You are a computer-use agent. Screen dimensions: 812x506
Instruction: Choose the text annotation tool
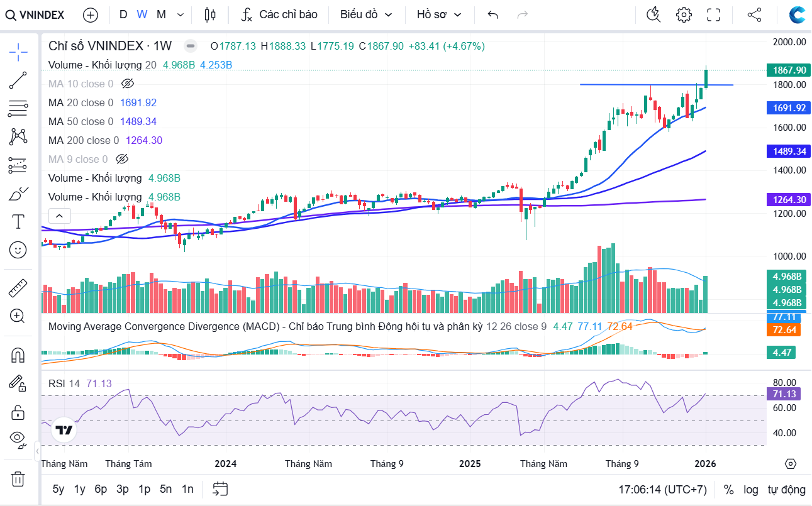(18, 221)
